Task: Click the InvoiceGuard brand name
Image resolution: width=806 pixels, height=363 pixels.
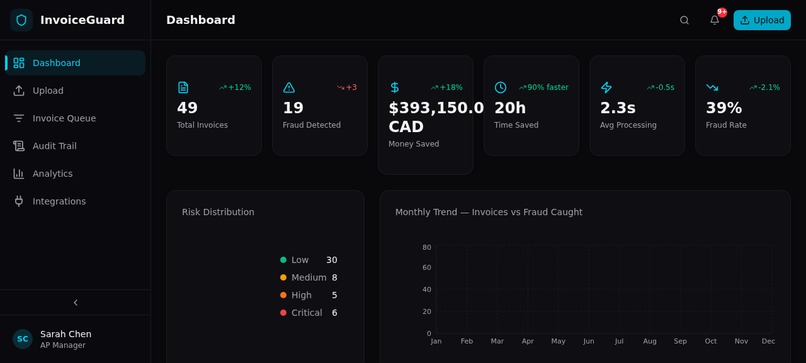Action: [82, 20]
